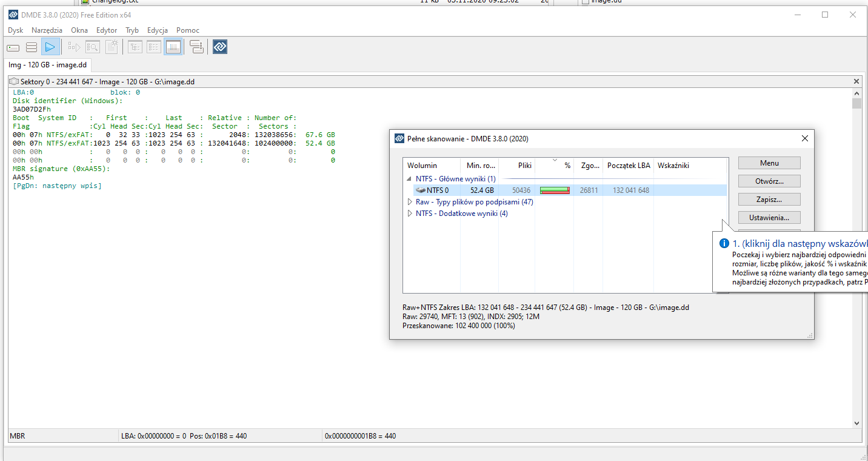The height and width of the screenshot is (461, 868).
Task: Collapse 'NTFS - Główne wyniki (1)' group
Action: (410, 179)
